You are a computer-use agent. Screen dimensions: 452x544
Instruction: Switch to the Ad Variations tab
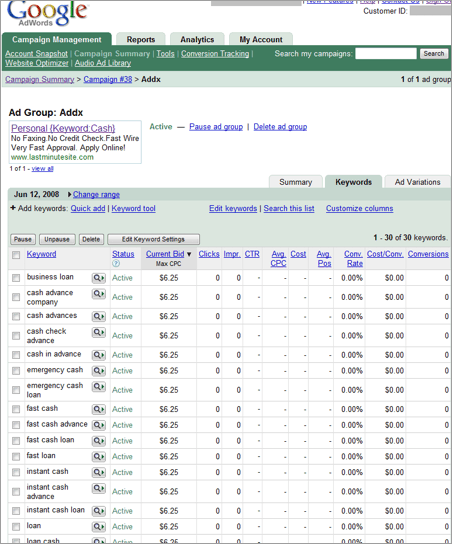click(x=417, y=182)
